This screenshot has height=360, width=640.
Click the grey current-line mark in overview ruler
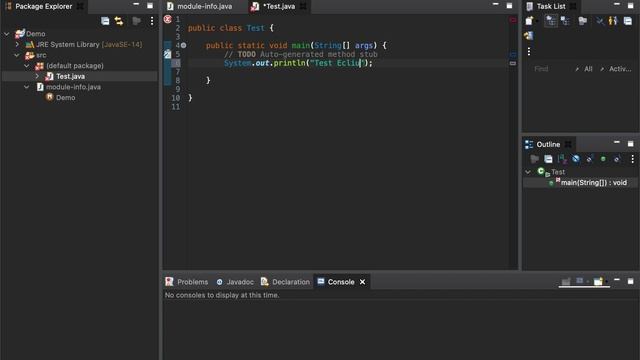coord(513,63)
